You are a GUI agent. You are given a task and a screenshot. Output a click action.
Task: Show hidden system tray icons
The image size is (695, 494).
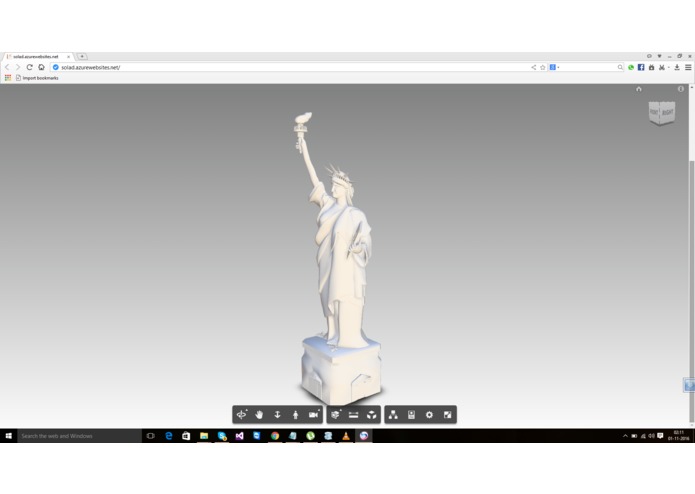tap(625, 436)
